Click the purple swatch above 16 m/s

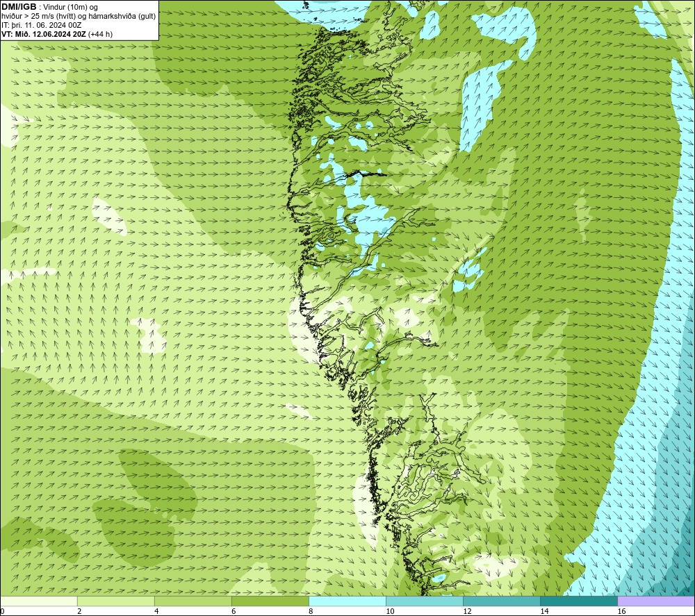(x=656, y=601)
